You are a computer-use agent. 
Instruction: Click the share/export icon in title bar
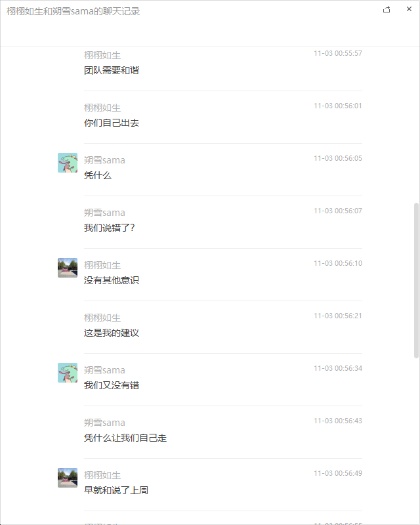[x=387, y=9]
